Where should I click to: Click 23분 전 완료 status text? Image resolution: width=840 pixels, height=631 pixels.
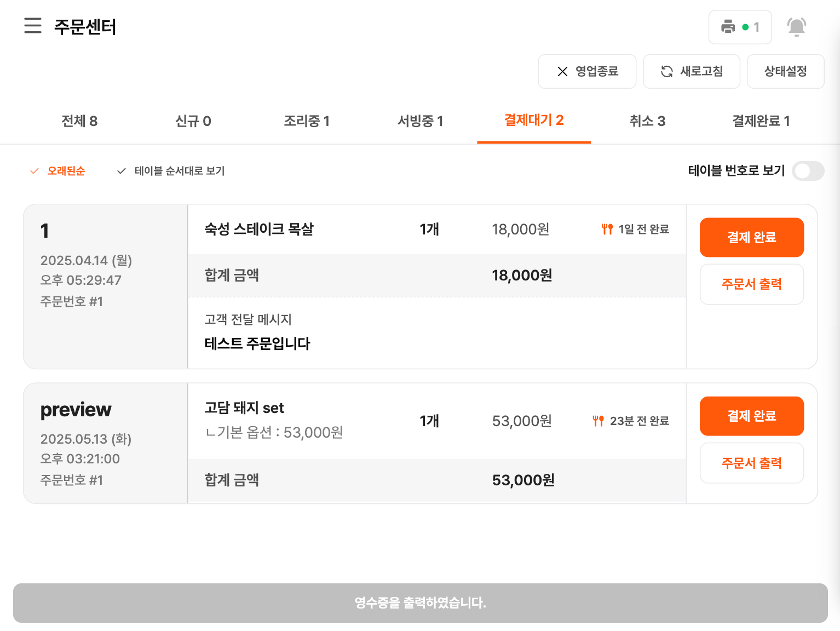640,421
